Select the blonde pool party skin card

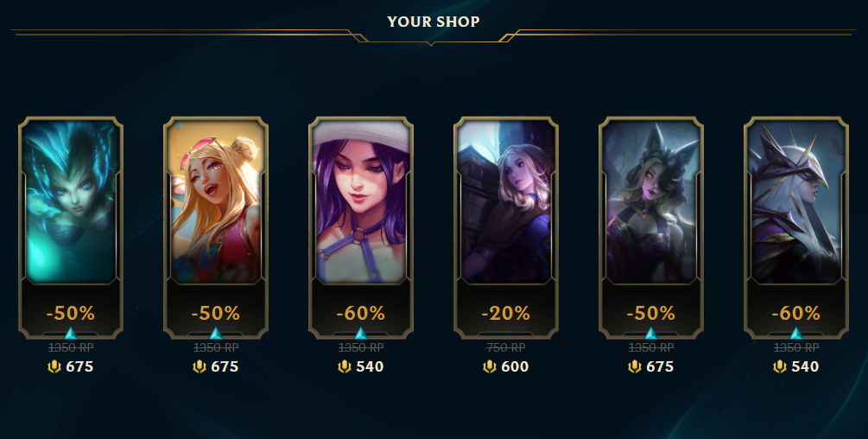coord(216,227)
